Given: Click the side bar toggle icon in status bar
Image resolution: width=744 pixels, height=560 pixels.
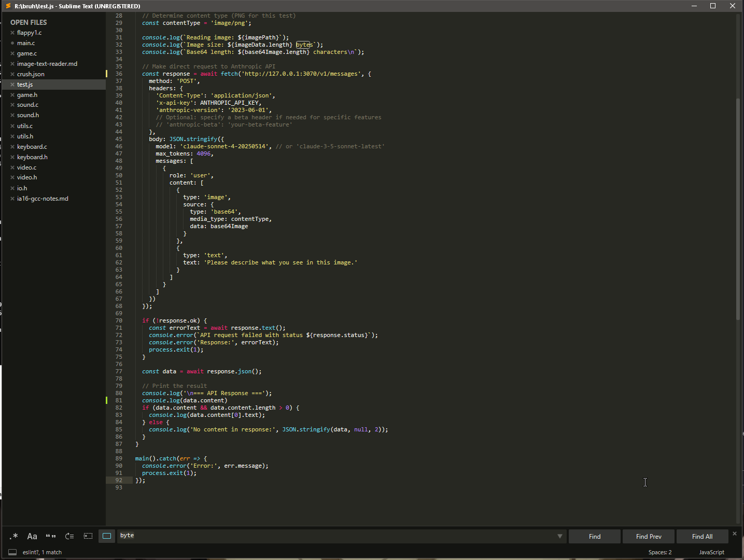Looking at the screenshot, I should point(12,552).
